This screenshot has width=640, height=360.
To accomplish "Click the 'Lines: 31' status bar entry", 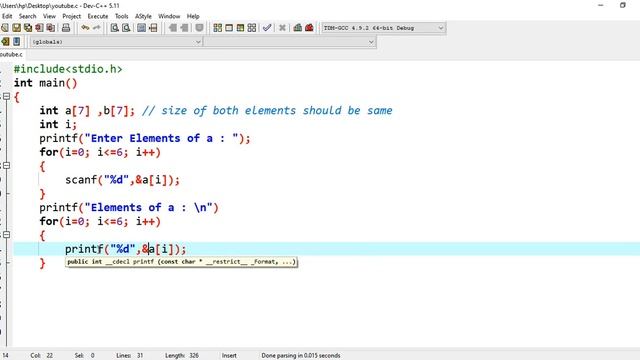I will coord(129,356).
